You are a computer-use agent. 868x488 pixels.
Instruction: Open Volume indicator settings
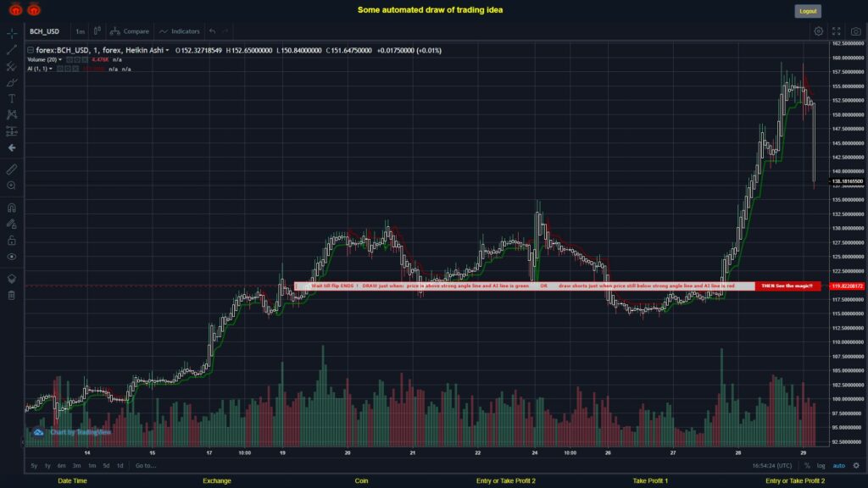77,60
